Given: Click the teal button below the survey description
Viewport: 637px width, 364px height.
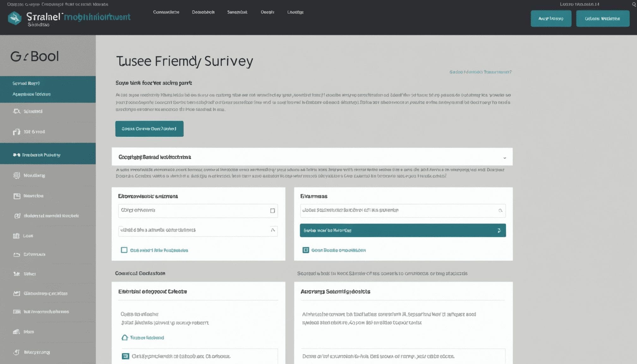Looking at the screenshot, I should (149, 129).
